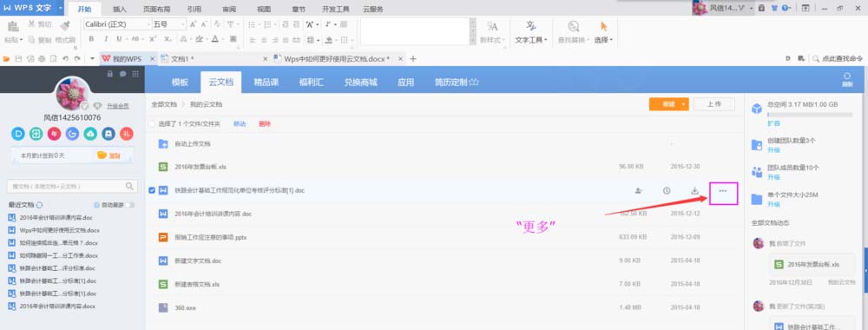Open the more options ellipsis on selected row

click(x=723, y=191)
